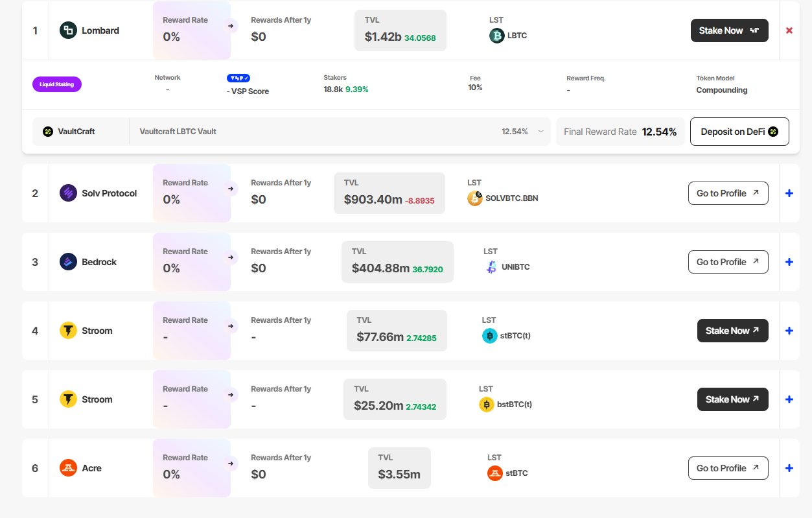Click the Acre logo icon
Screen dimensions: 812x518
[x=68, y=468]
